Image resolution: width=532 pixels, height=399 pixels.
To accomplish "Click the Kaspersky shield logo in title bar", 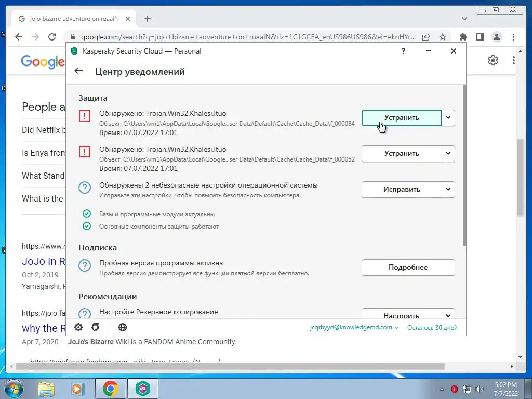I will (x=74, y=51).
